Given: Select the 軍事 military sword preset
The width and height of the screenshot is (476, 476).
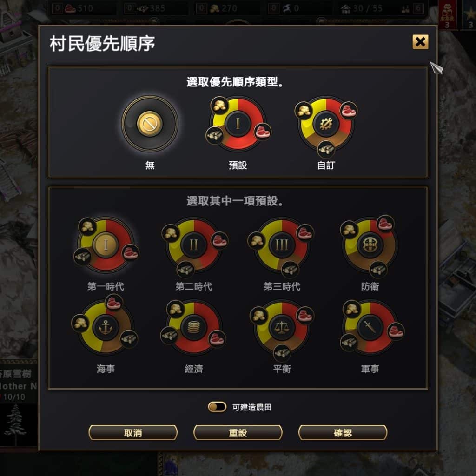Looking at the screenshot, I should [370, 327].
